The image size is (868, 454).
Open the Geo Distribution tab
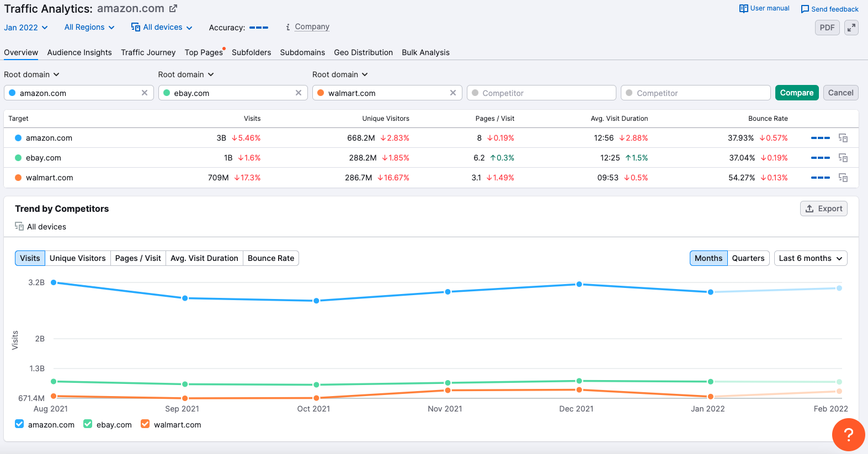pos(364,52)
